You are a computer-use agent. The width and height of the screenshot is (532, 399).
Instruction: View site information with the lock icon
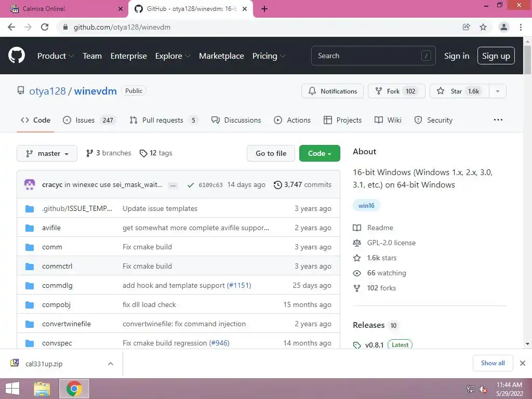click(x=65, y=27)
